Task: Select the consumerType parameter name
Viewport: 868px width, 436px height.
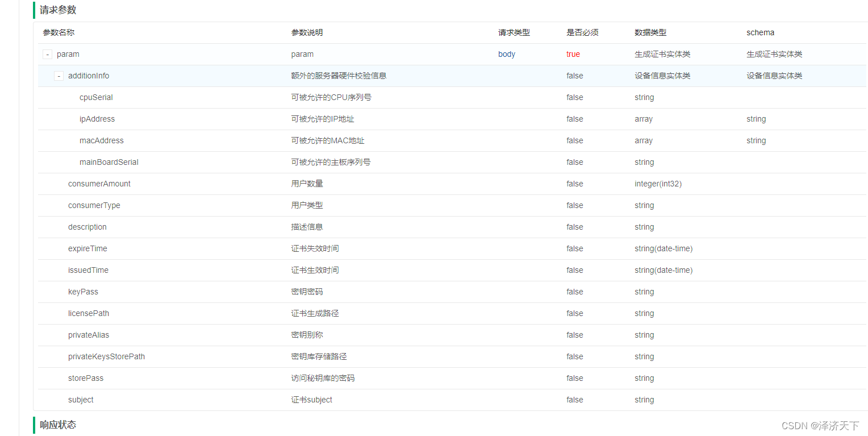Action: (94, 206)
